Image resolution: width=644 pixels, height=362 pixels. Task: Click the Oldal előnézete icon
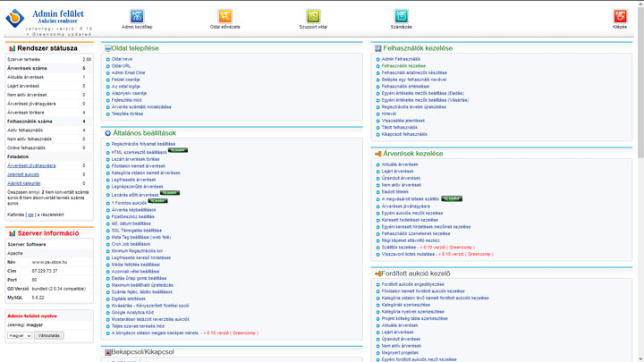coord(225,16)
